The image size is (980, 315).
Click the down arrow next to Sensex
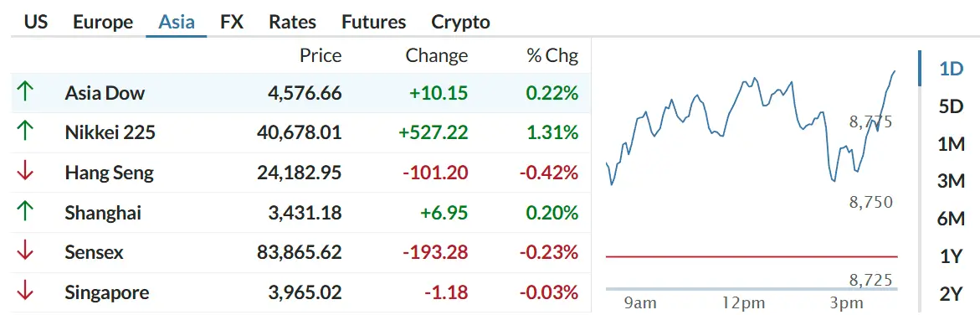[24, 252]
